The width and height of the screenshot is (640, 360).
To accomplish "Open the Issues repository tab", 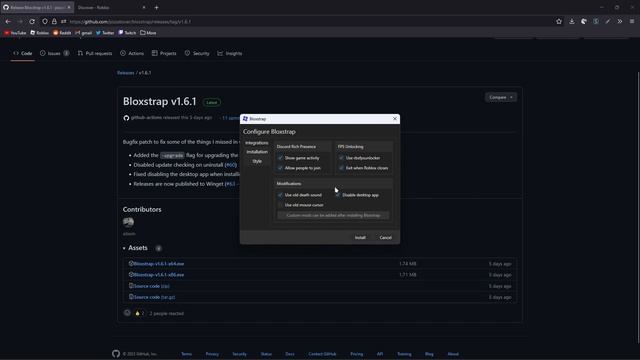I will 54,53.
